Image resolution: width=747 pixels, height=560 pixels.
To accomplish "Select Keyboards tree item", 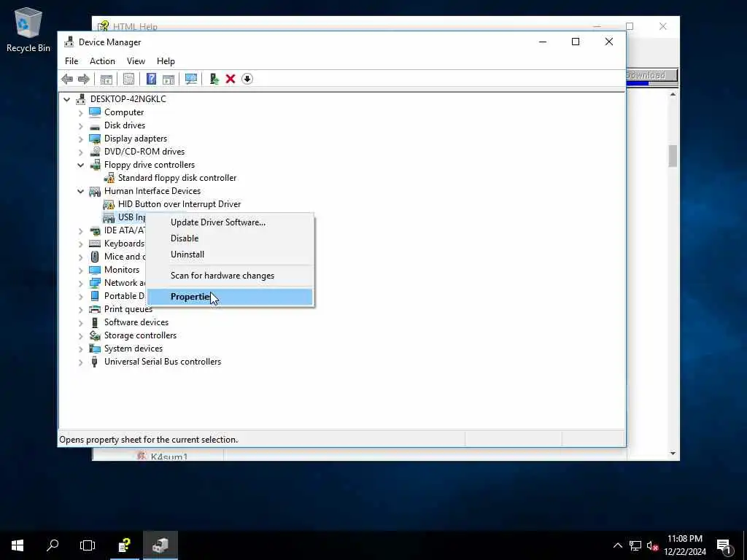I will click(124, 244).
